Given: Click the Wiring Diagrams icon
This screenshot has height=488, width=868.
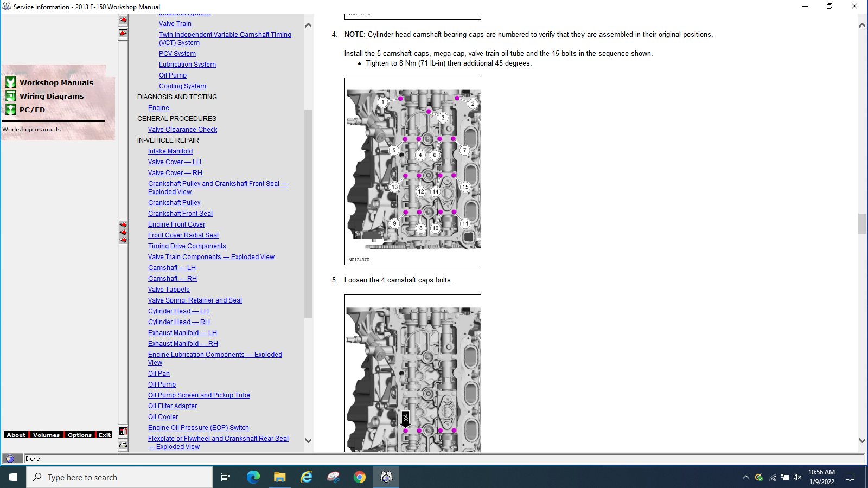Looking at the screenshot, I should click(x=10, y=96).
